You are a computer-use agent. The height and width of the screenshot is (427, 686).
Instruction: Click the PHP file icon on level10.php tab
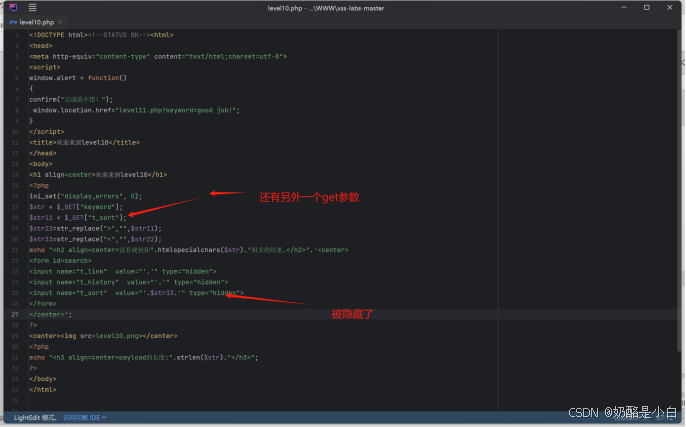tap(14, 22)
